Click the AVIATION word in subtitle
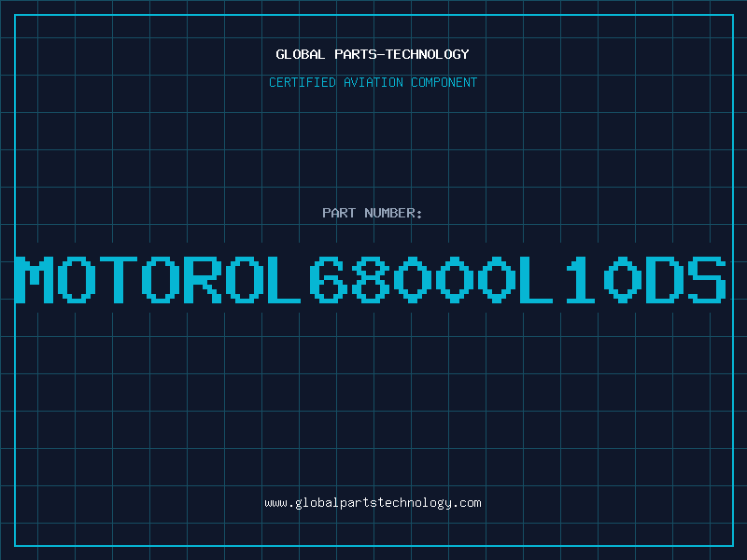This screenshot has height=560, width=747. pyautogui.click(x=373, y=82)
